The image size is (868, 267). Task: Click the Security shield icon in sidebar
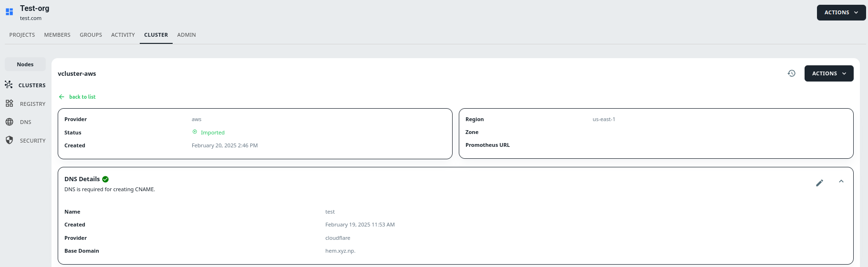[x=9, y=140]
